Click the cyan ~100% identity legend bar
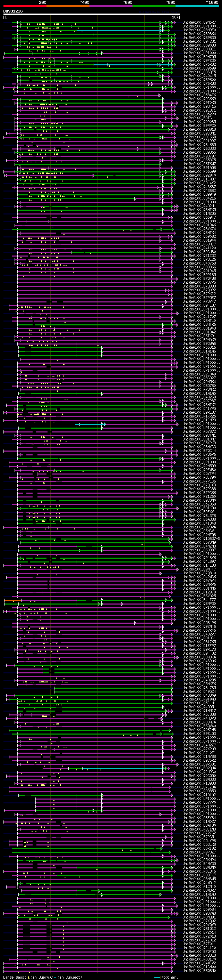 pyautogui.click(x=197, y=6)
